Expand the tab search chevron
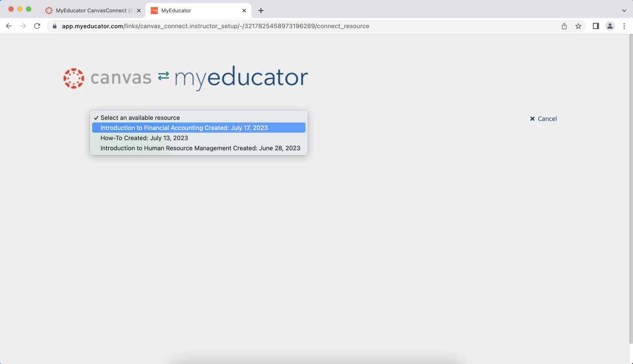 624,11
